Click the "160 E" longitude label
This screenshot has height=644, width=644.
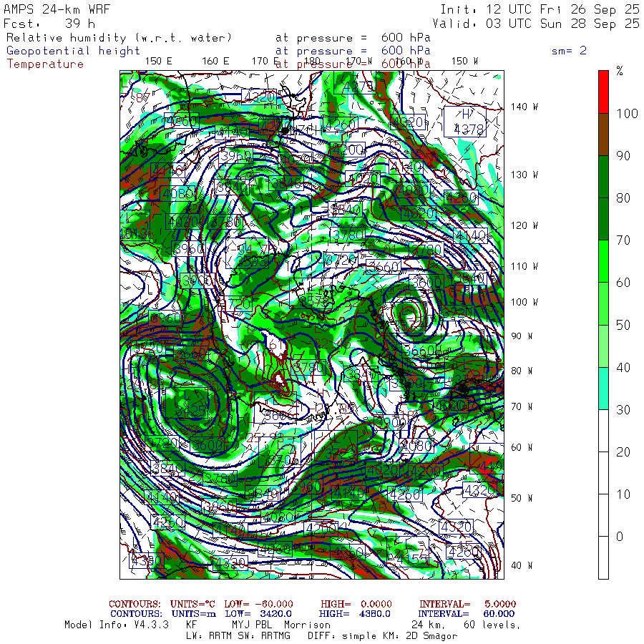point(215,61)
